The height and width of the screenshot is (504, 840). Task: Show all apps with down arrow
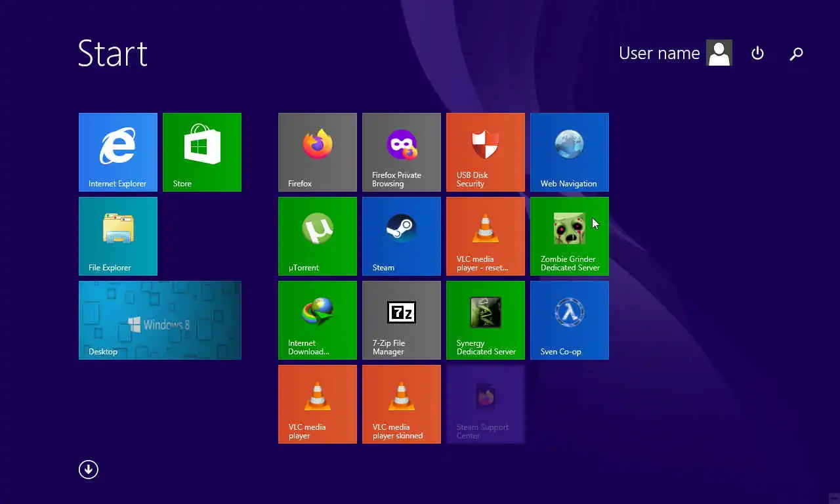(x=89, y=469)
